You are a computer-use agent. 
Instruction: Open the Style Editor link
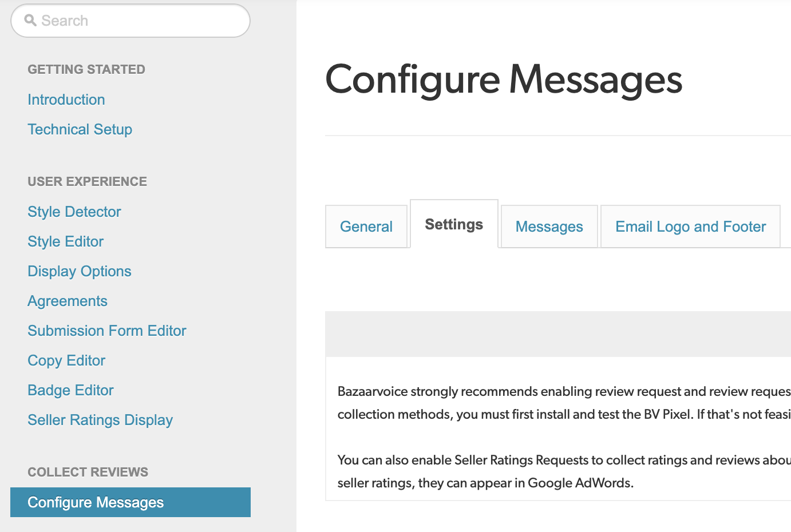pos(66,241)
